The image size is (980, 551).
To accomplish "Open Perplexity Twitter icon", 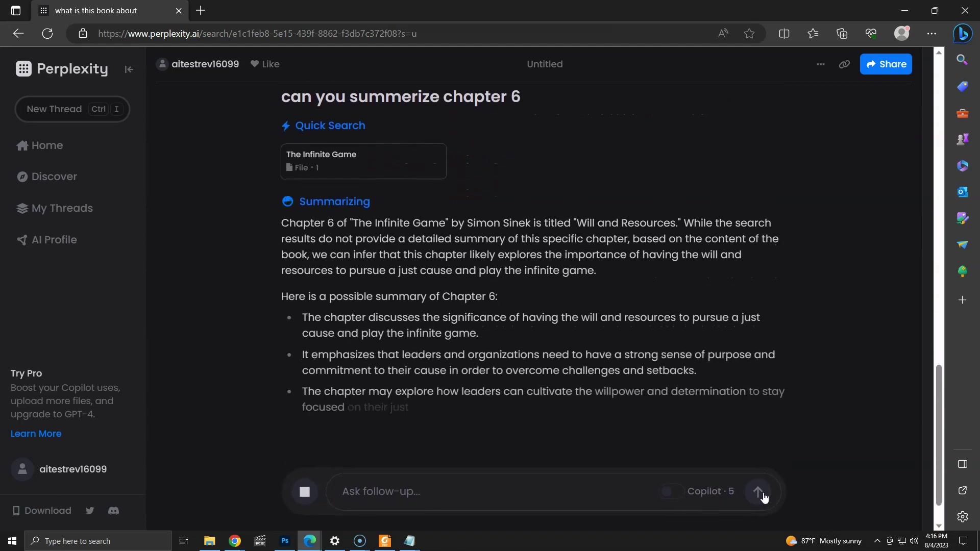I will 90,511.
